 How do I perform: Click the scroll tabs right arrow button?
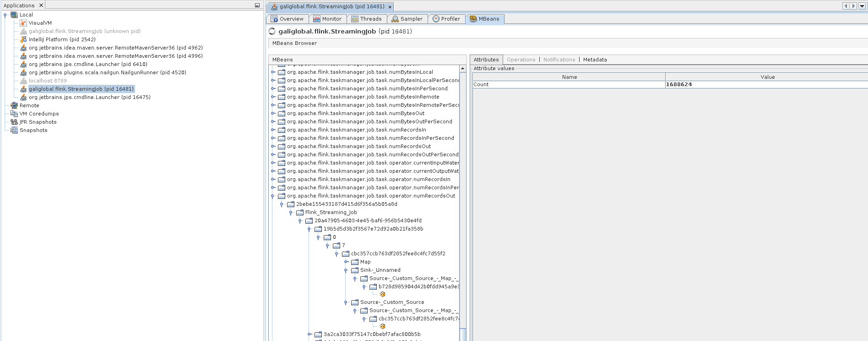click(x=853, y=6)
